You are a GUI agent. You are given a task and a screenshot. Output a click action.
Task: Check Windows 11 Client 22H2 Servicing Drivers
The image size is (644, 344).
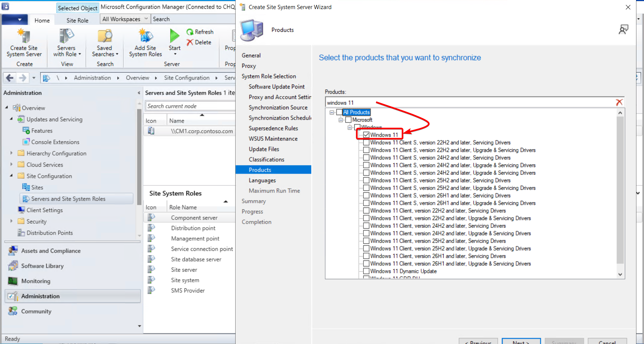click(366, 210)
